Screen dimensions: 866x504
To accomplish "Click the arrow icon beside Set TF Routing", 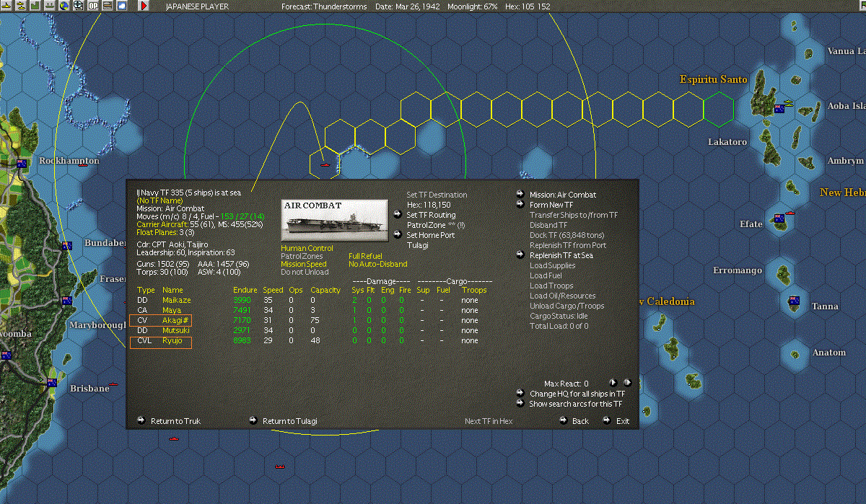I will (x=396, y=214).
